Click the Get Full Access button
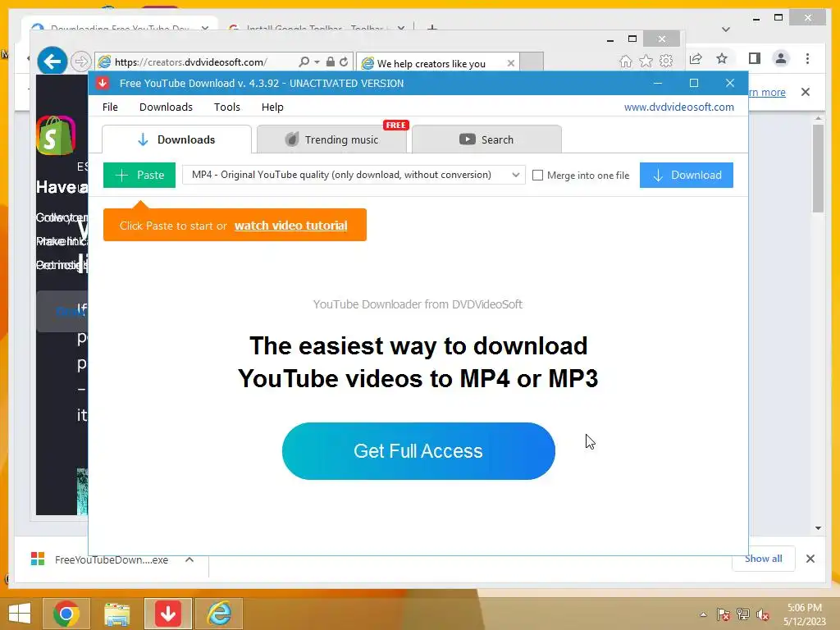This screenshot has height=630, width=840. [418, 451]
